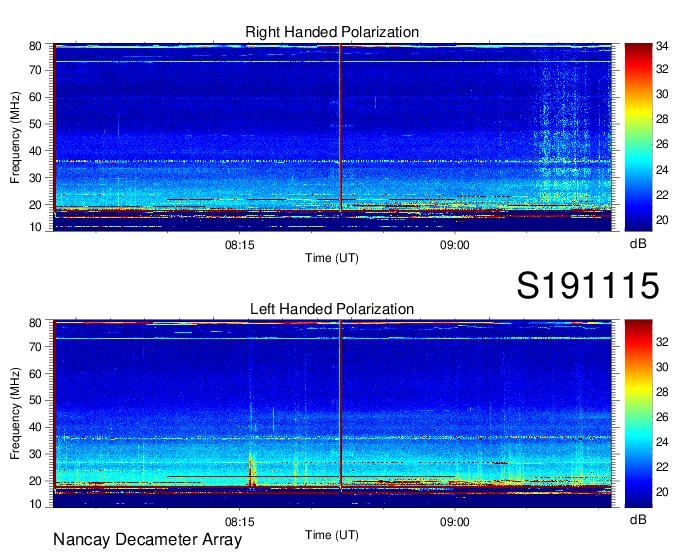Screen dimensions: 680x552
Task: Click the Right Handed Polarization title
Action: click(x=332, y=32)
